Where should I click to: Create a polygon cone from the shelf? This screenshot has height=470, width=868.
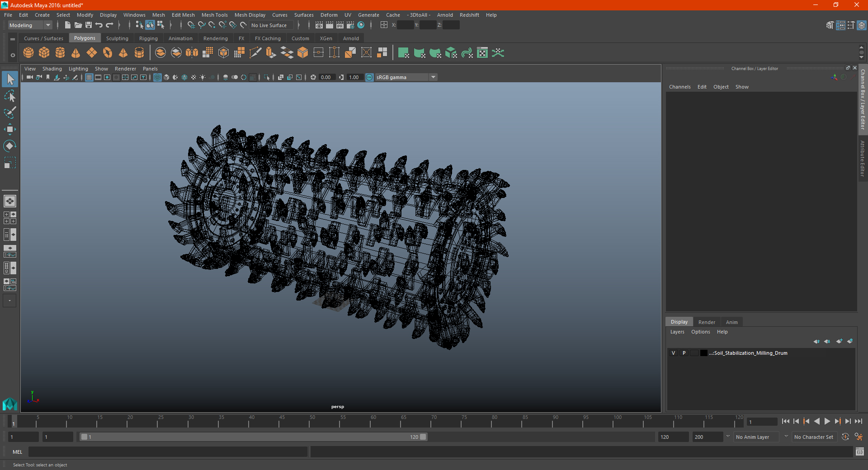[76, 53]
